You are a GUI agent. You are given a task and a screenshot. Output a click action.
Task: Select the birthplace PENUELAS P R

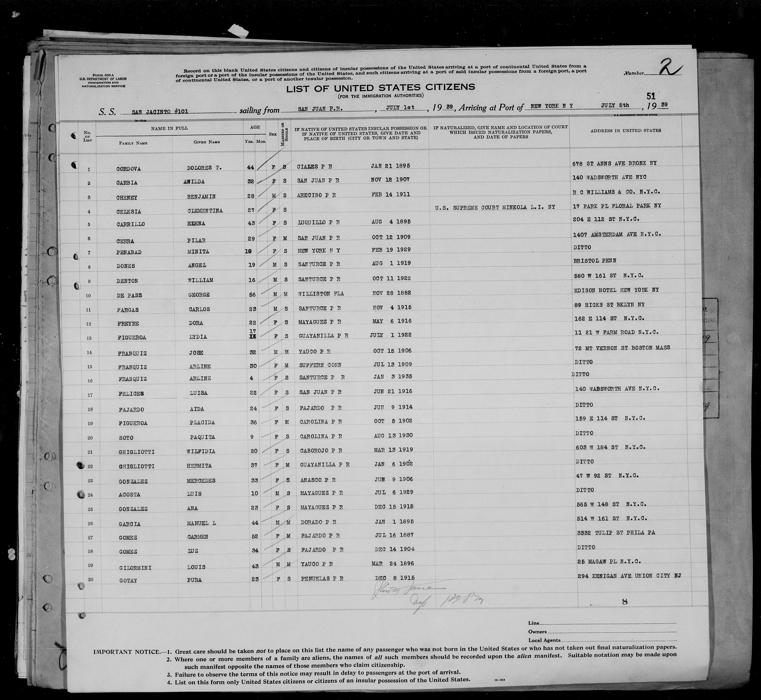coord(322,578)
